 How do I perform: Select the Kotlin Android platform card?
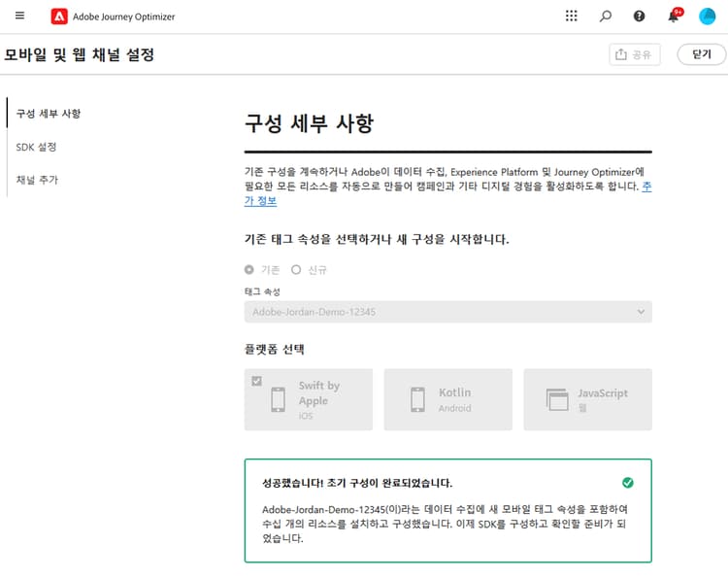(x=448, y=399)
